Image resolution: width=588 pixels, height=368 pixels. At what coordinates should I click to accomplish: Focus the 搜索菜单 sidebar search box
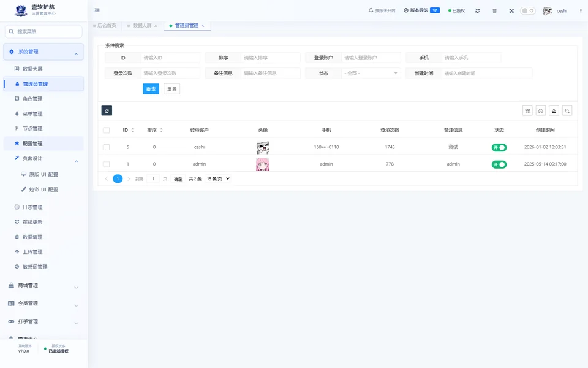43,31
